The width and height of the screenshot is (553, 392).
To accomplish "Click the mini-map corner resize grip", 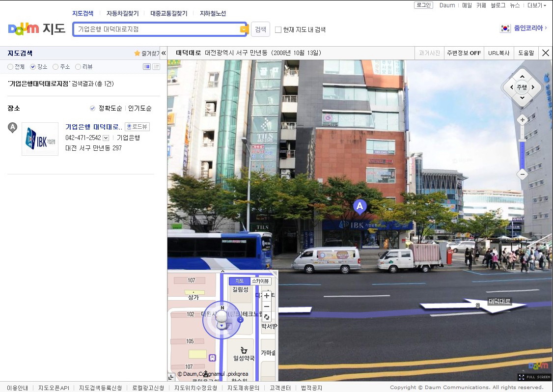I will pos(275,273).
